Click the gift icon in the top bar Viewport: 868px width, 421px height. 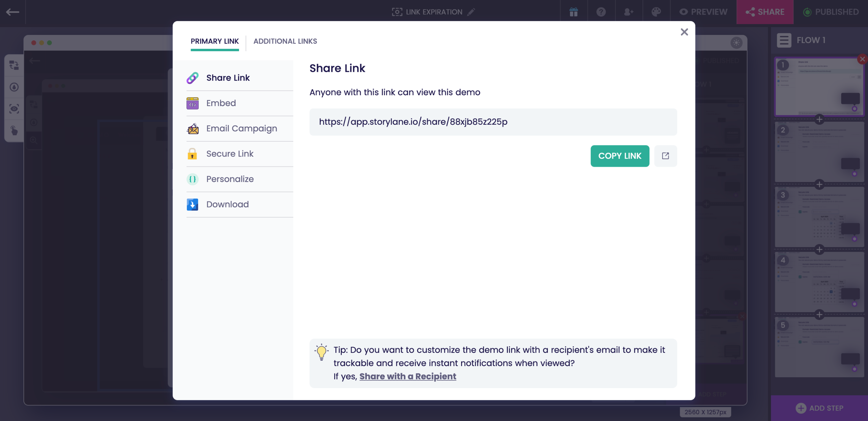[x=573, y=12]
